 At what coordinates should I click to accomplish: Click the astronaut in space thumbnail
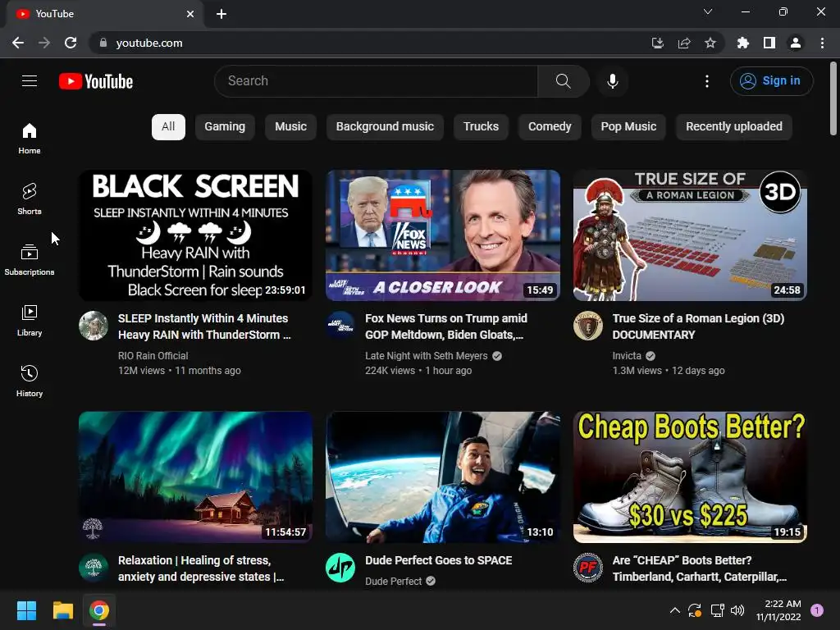pos(443,477)
